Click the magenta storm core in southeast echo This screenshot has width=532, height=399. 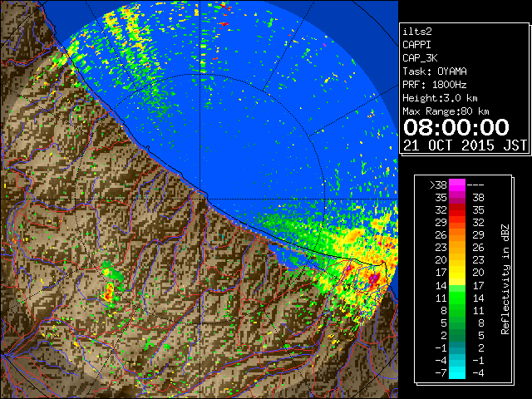pos(374,278)
